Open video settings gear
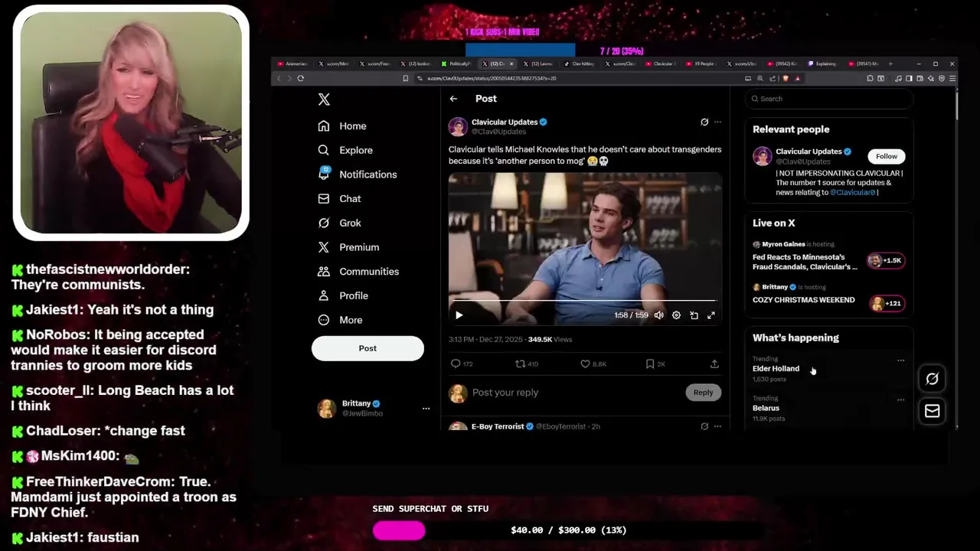This screenshot has height=551, width=980. [x=676, y=315]
